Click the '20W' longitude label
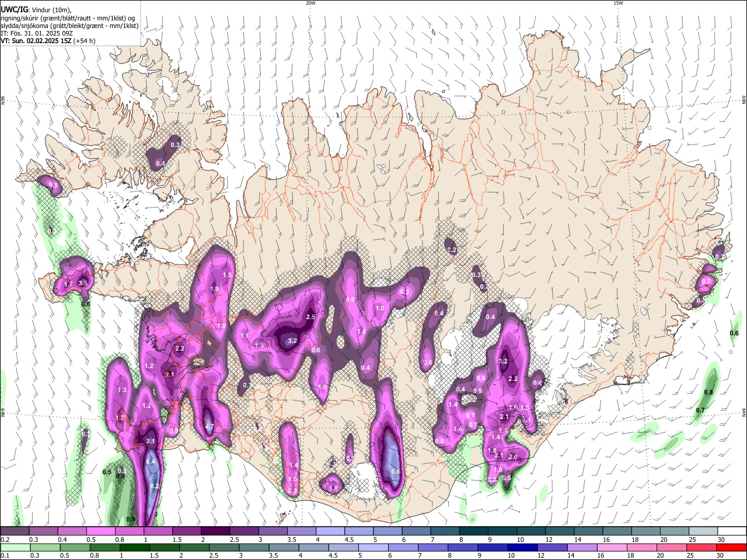Screen dimensions: 747x560 (310, 3)
